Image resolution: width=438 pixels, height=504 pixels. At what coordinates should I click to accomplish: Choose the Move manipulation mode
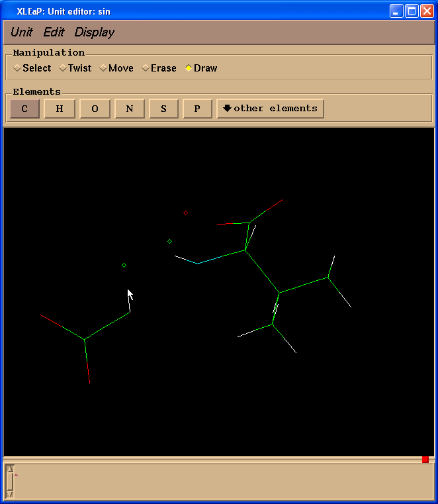(x=116, y=68)
